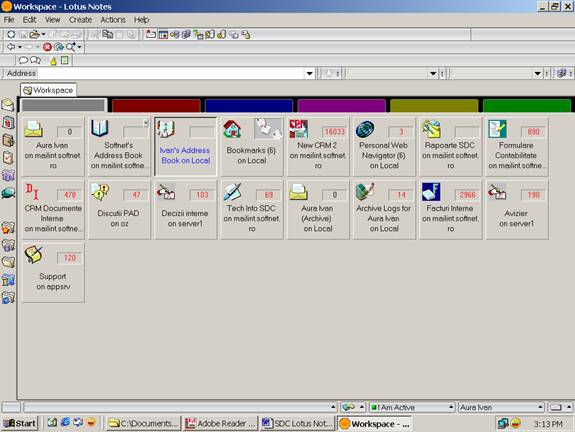Open the Edit menu

[29, 20]
